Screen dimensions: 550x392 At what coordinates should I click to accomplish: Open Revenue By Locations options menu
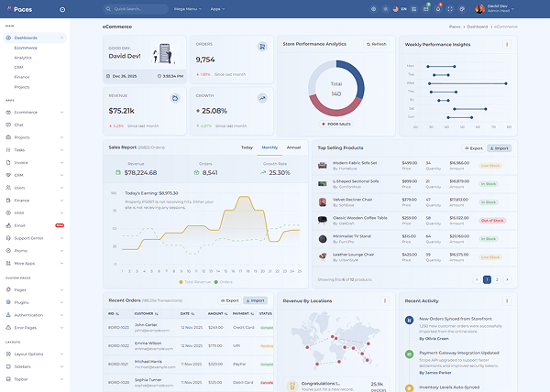pyautogui.click(x=385, y=300)
